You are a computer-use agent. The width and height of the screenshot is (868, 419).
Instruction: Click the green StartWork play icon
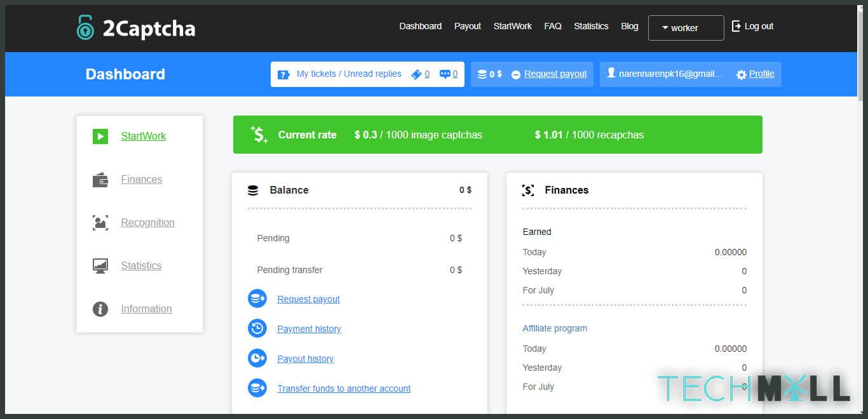click(100, 136)
